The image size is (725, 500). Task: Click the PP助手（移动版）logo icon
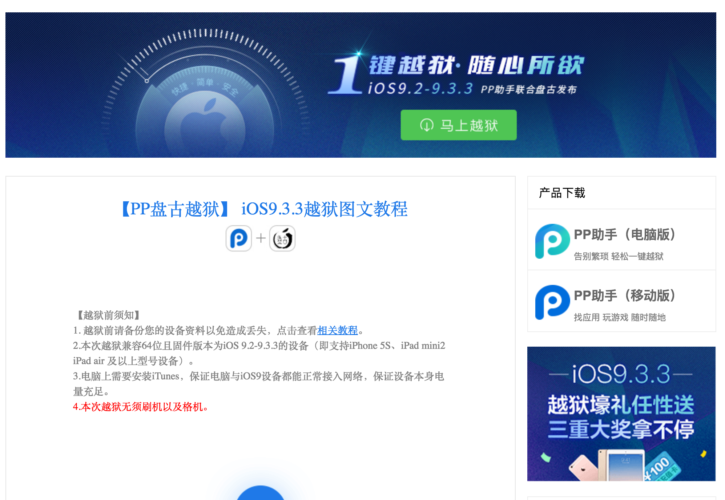(x=552, y=302)
